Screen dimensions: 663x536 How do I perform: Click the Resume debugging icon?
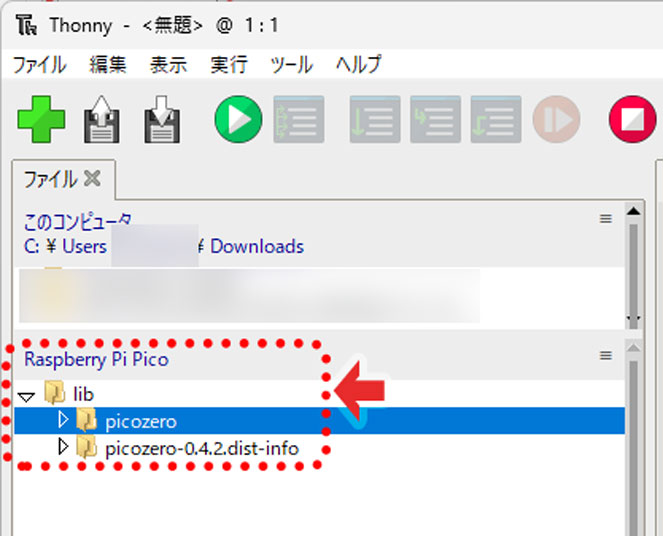[556, 119]
